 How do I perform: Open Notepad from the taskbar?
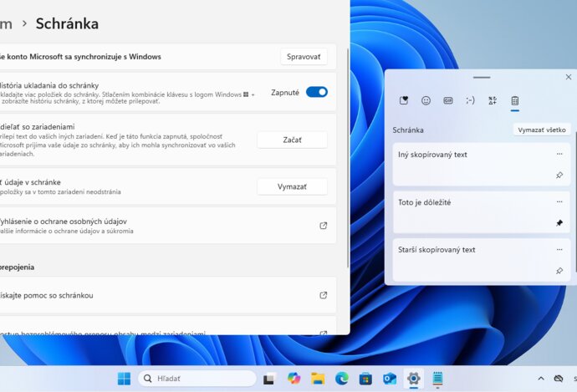tap(437, 379)
